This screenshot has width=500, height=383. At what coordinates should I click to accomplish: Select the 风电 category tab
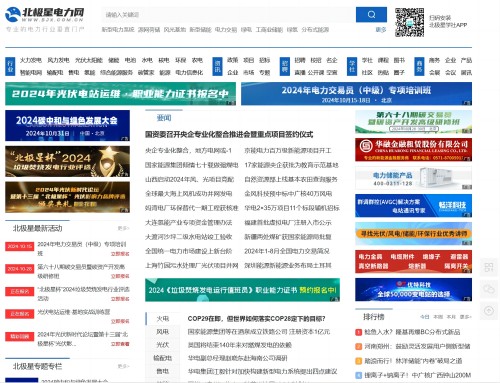click(163, 332)
